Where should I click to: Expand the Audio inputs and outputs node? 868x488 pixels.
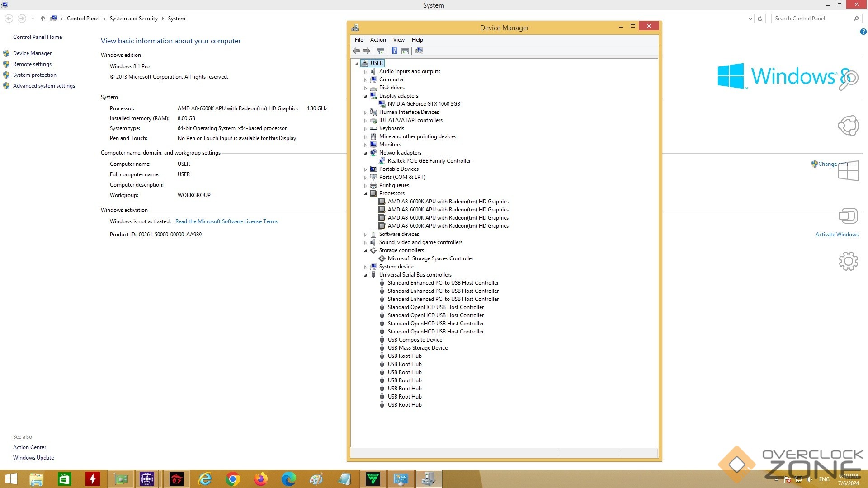click(x=366, y=72)
